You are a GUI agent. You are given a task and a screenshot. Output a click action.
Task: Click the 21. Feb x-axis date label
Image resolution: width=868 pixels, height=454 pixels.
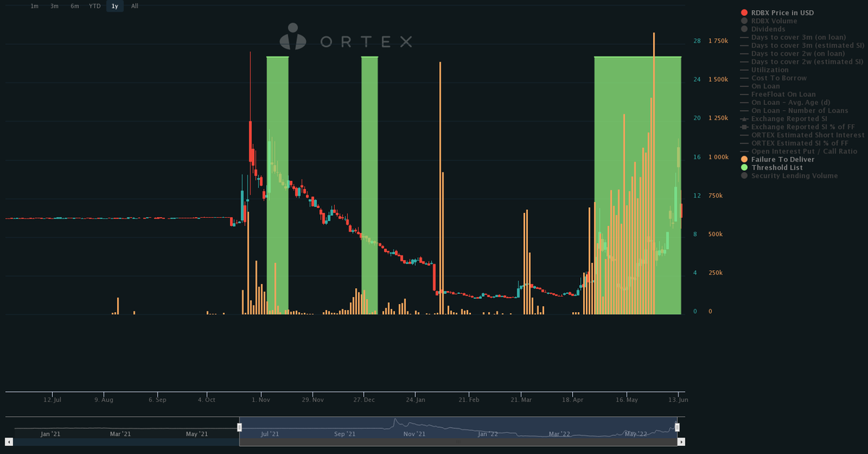(469, 400)
